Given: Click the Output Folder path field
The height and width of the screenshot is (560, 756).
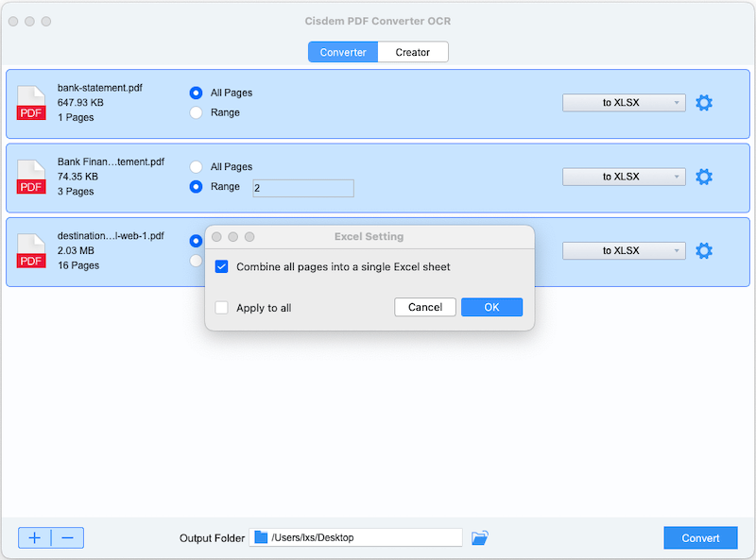Looking at the screenshot, I should (356, 537).
